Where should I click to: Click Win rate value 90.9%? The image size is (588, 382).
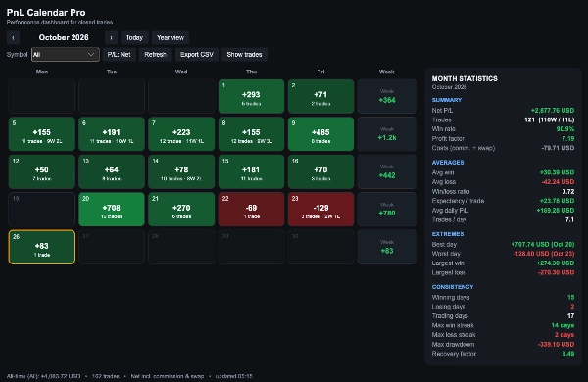565,129
